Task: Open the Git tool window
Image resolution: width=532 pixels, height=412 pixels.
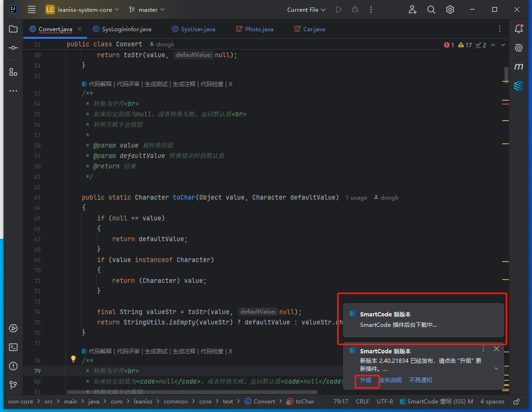Action: (x=13, y=385)
